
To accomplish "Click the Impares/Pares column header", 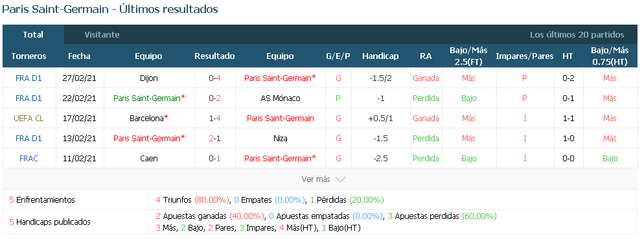I will pyautogui.click(x=525, y=56).
